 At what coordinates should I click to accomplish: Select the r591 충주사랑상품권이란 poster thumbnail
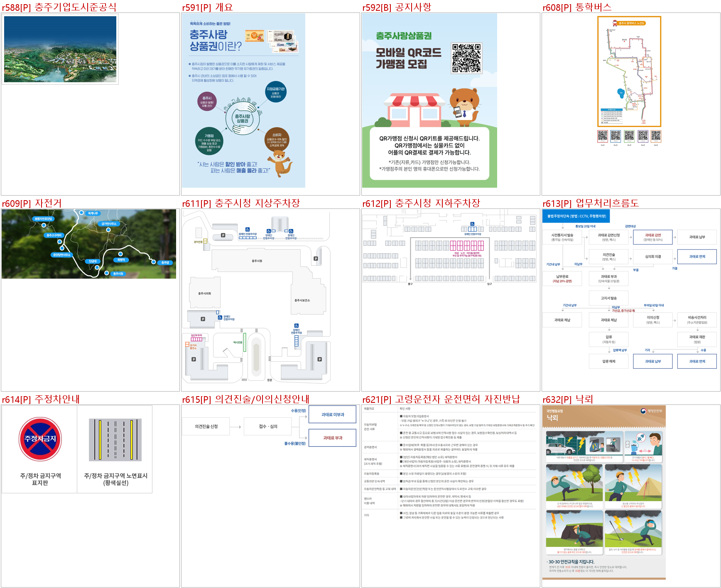(243, 100)
